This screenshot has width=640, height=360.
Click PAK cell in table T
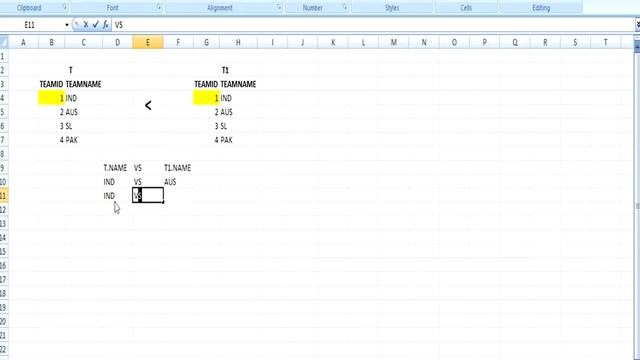pyautogui.click(x=83, y=140)
